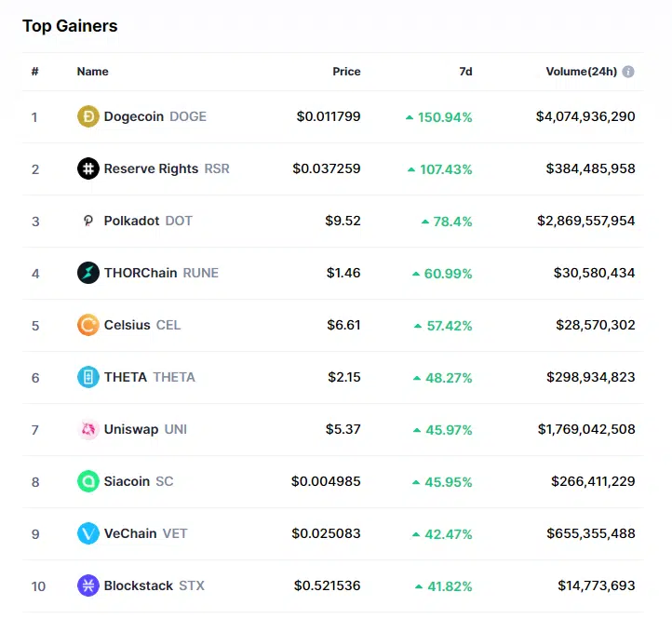Screen dimensions: 672x619
Task: Sort by the Volume(24h) column header
Action: (581, 72)
